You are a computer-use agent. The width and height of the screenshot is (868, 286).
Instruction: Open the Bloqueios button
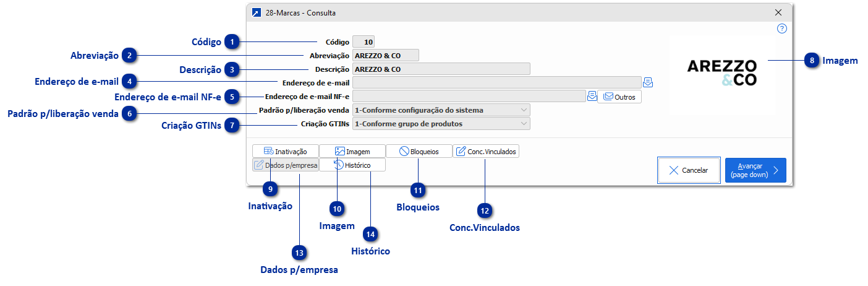pos(419,151)
